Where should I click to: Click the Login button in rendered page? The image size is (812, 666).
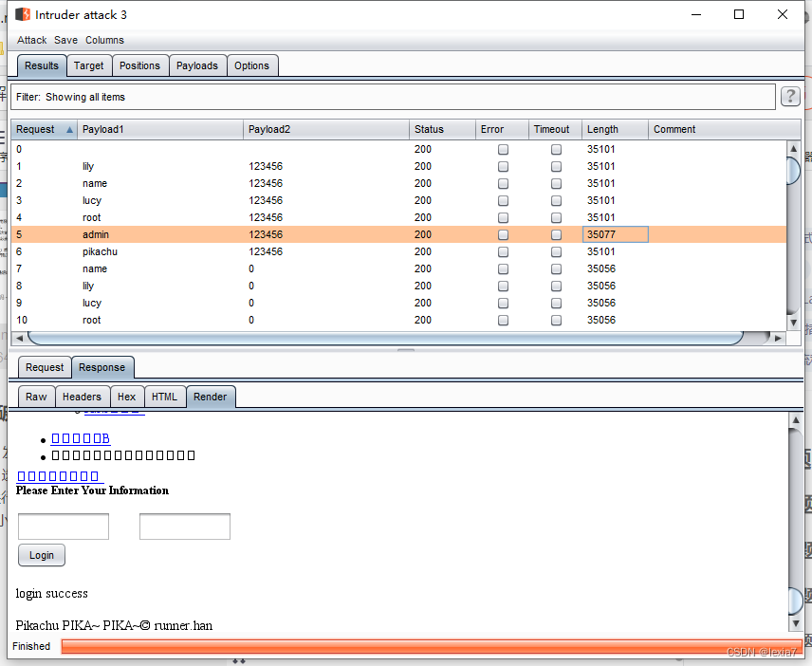tap(42, 555)
